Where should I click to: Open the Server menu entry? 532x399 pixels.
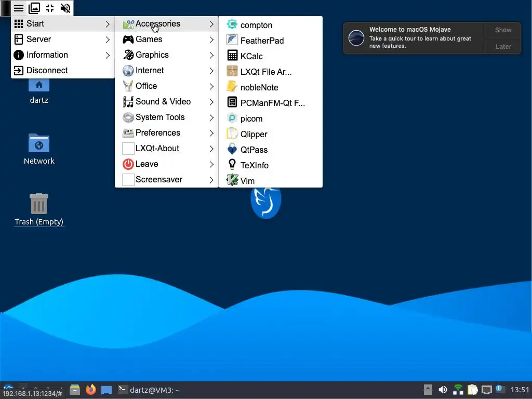pos(62,39)
